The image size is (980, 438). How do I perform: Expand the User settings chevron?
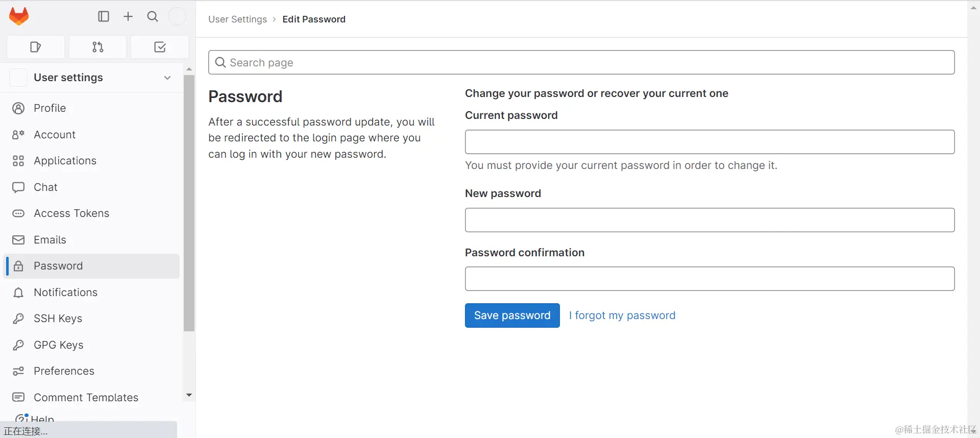click(167, 78)
